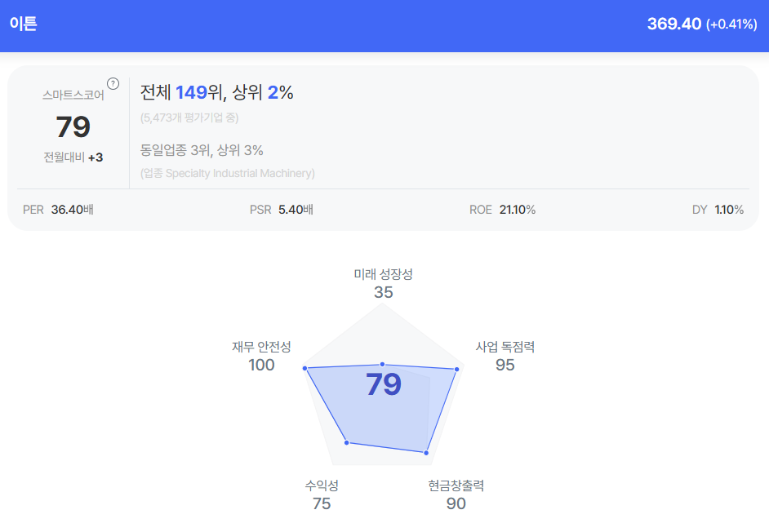Click the blue 79 score inside radar chart
Viewport: 769px width, 532px height.
[383, 384]
